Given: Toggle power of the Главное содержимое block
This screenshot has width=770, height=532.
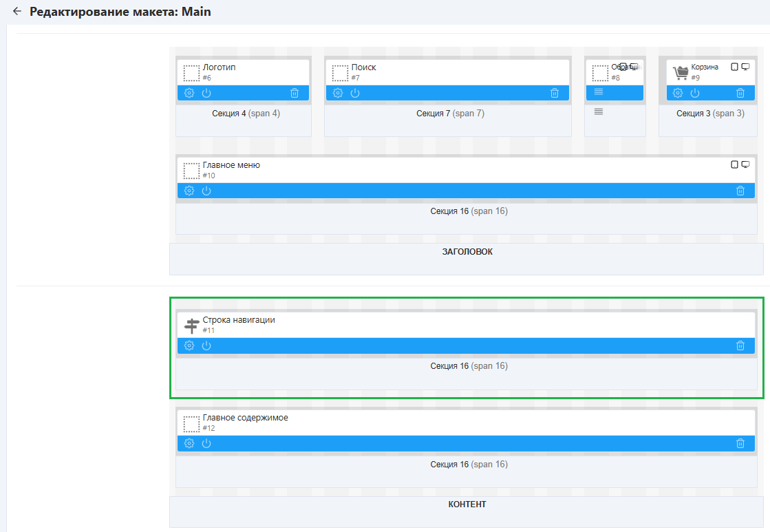Looking at the screenshot, I should pos(206,444).
